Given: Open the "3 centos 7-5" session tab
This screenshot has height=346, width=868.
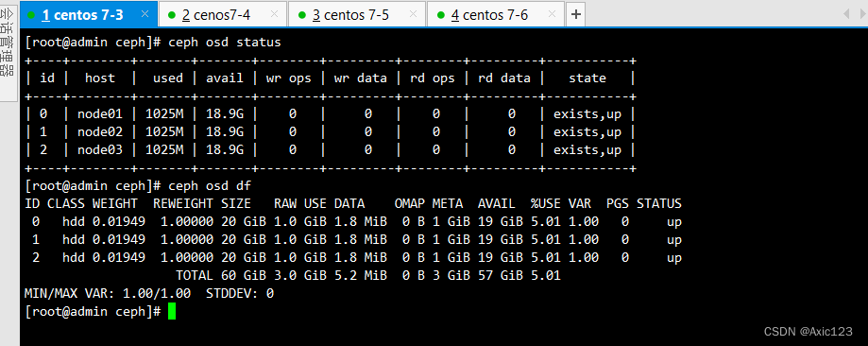Looking at the screenshot, I should coord(357,15).
